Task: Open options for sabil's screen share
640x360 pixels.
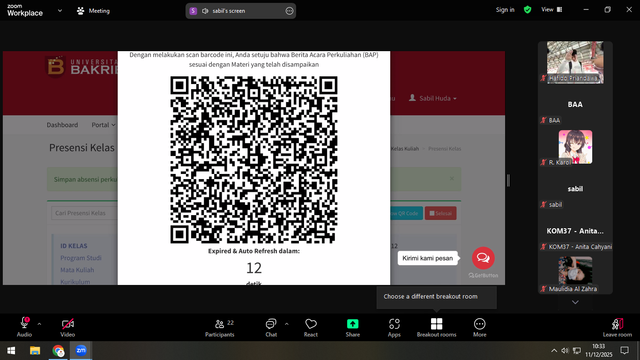Action: click(289, 11)
